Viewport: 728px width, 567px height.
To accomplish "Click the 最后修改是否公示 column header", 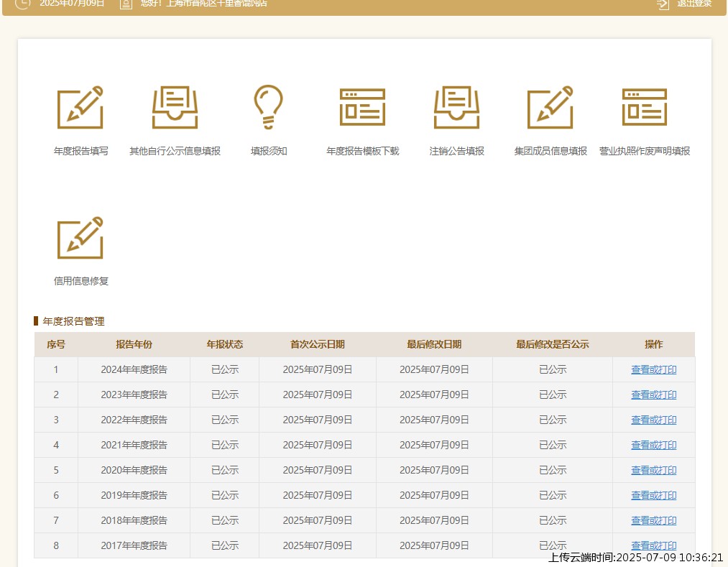I will click(553, 344).
